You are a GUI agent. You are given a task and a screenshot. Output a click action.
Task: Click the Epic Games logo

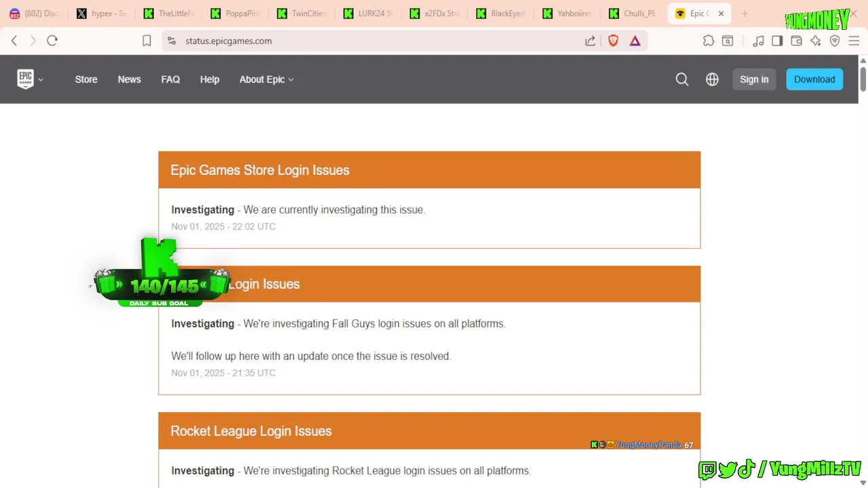pos(25,79)
